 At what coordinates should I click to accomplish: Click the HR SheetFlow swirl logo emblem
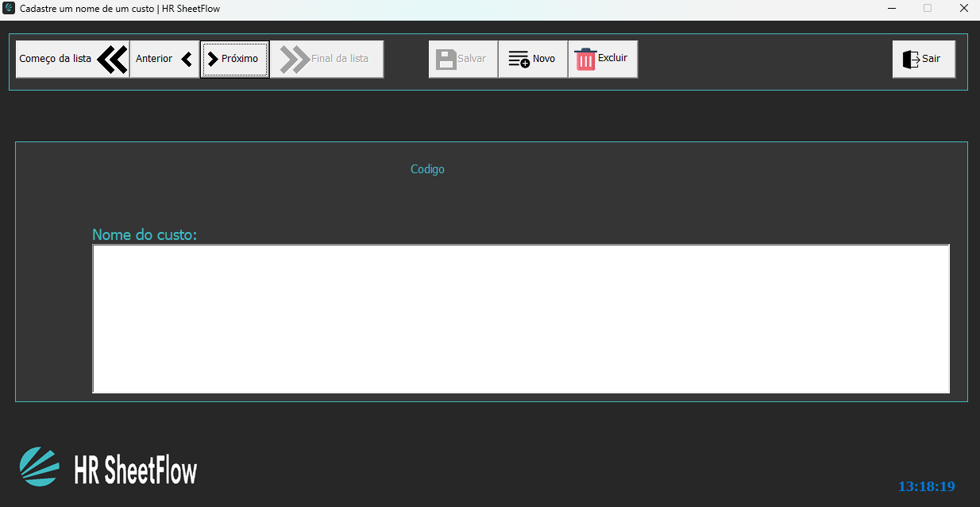40,466
